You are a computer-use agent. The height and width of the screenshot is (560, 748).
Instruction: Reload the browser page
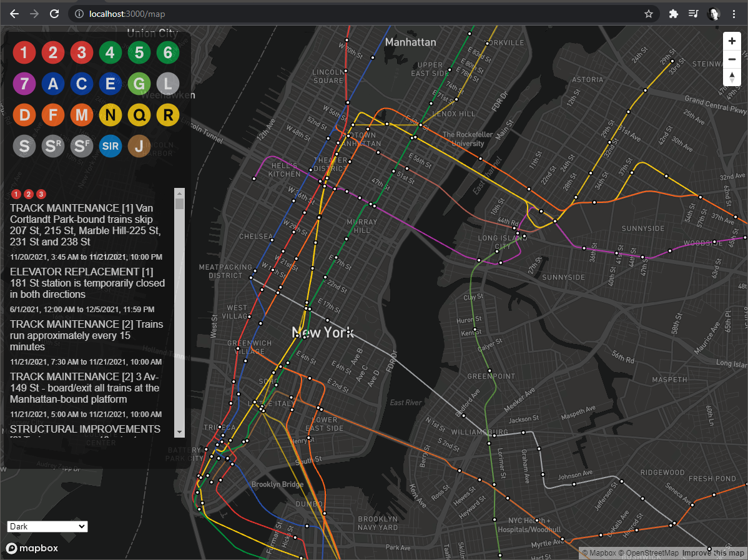tap(54, 14)
